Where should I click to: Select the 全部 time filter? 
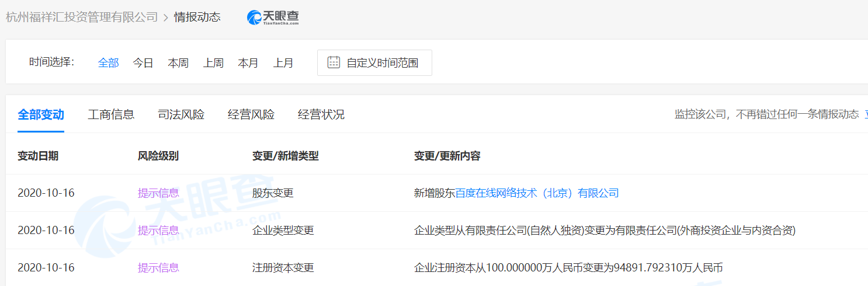[108, 63]
